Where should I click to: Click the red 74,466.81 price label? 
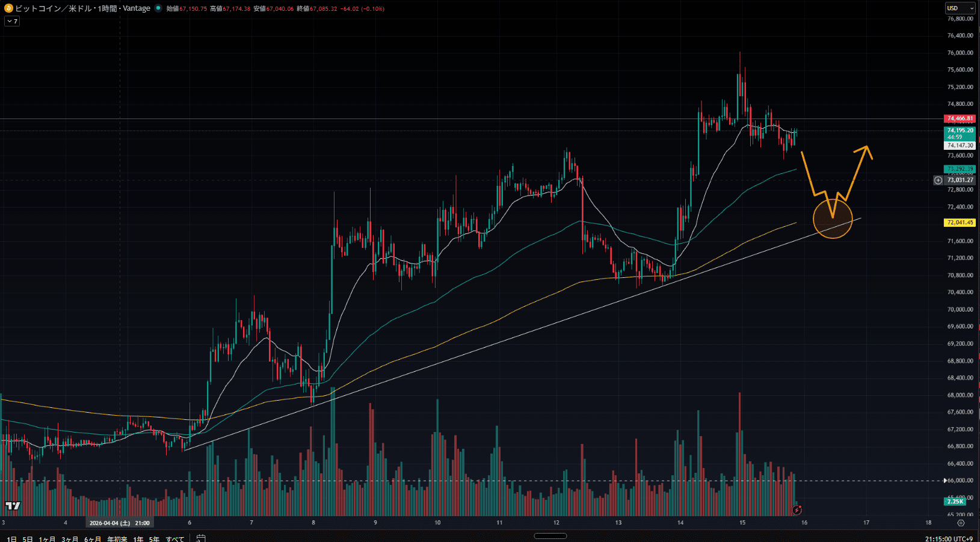coord(960,119)
